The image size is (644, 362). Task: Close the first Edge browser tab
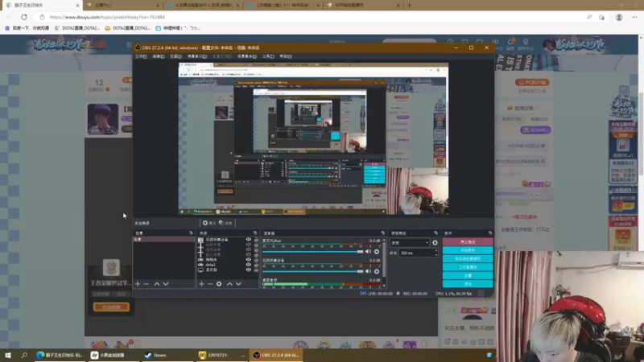point(77,6)
